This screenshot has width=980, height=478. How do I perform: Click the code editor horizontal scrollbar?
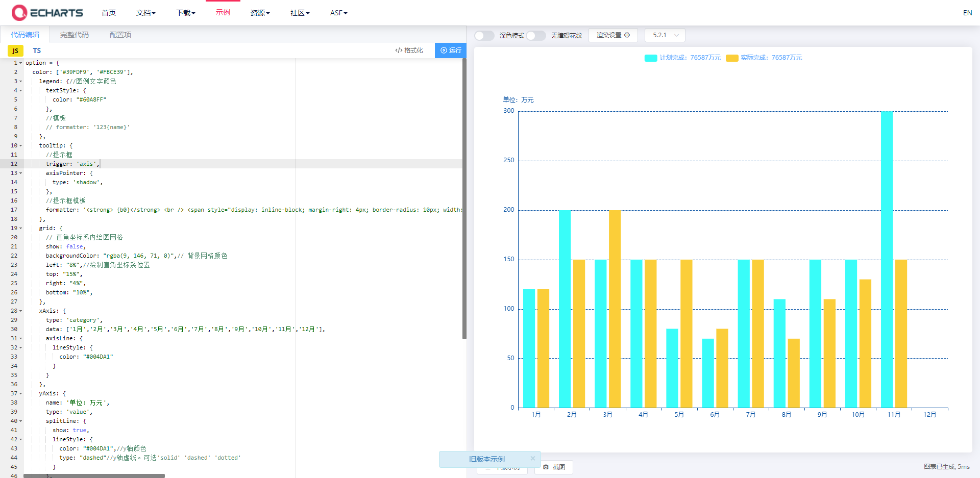(x=94, y=475)
